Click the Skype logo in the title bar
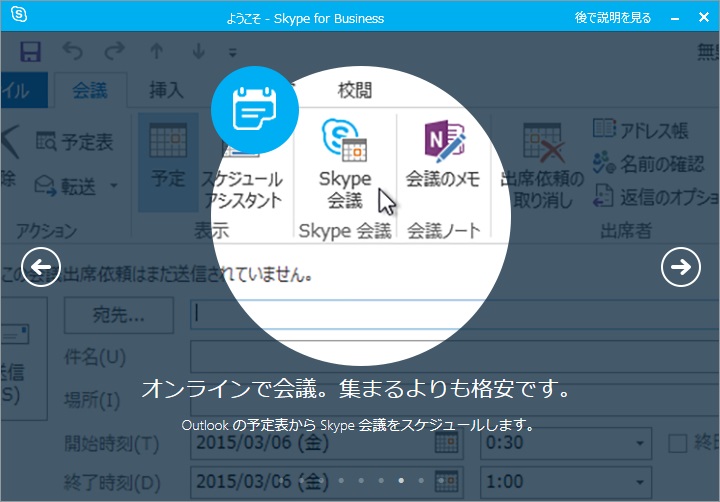Screen dimensions: 720x502 coord(19,14)
